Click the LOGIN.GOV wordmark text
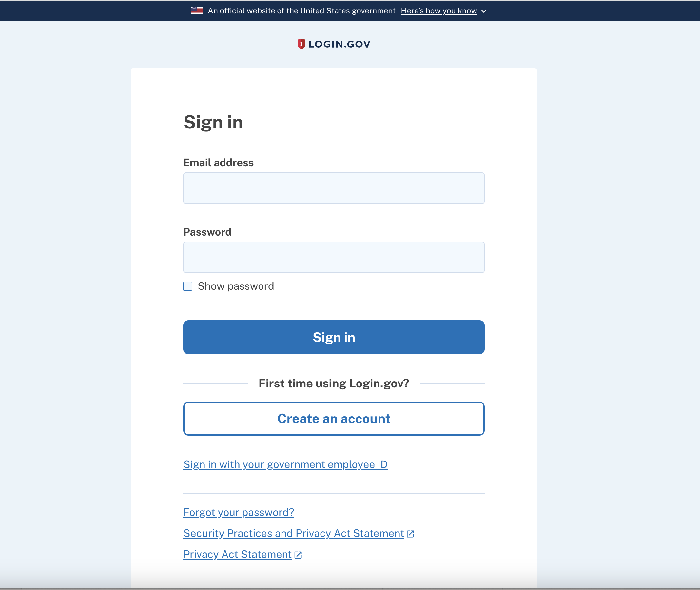This screenshot has height=590, width=700. click(x=339, y=44)
